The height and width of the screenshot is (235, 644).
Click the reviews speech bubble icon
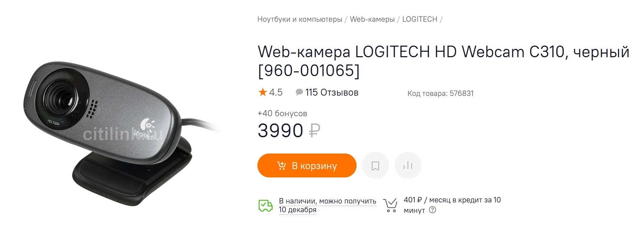click(x=299, y=92)
